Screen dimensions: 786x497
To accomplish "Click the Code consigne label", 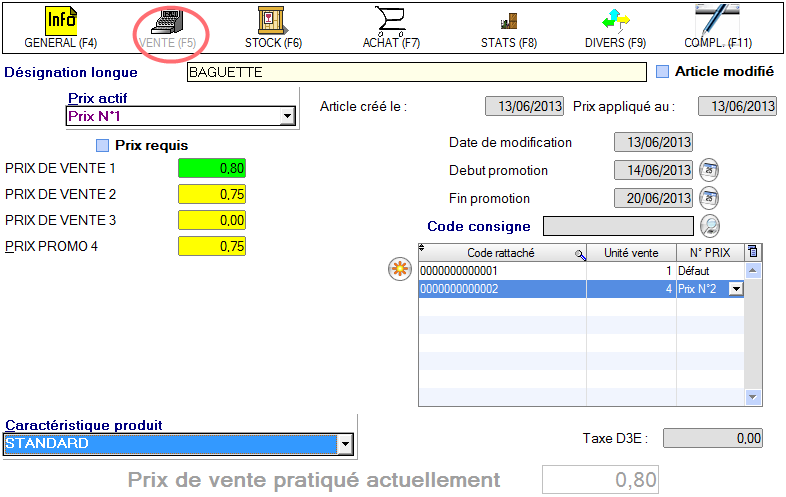I will coord(479,227).
